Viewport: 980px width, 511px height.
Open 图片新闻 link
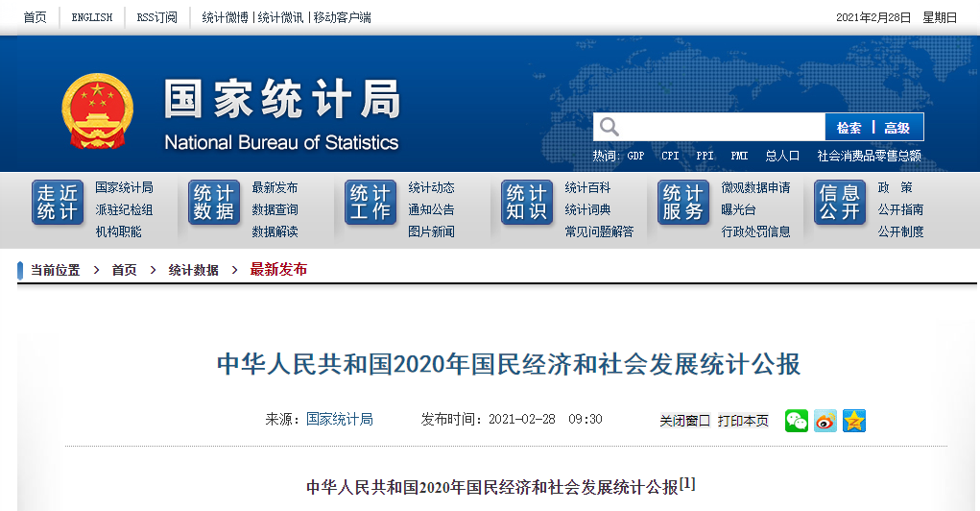[431, 231]
